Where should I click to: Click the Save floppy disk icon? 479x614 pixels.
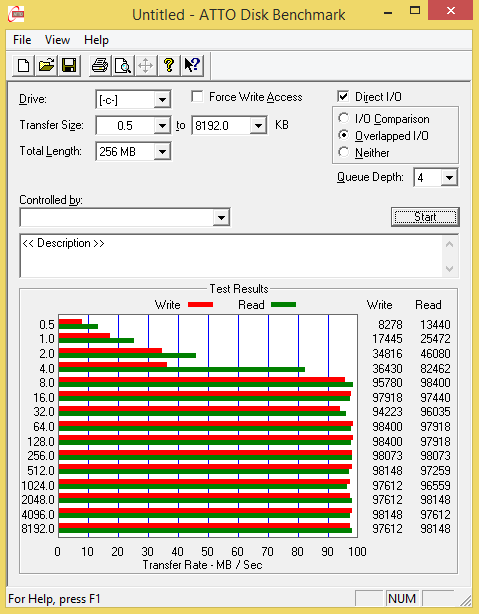coord(69,65)
